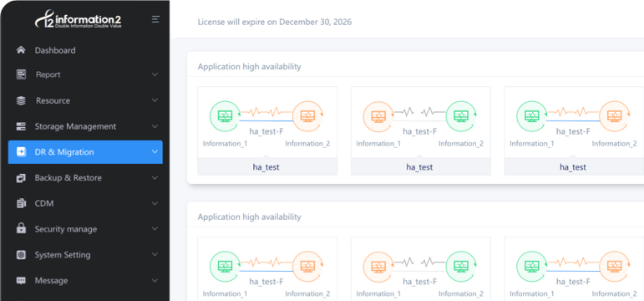In lower panel's first card, click green Information_1 node
Viewport: 644px width, 301px height.
coord(225,267)
